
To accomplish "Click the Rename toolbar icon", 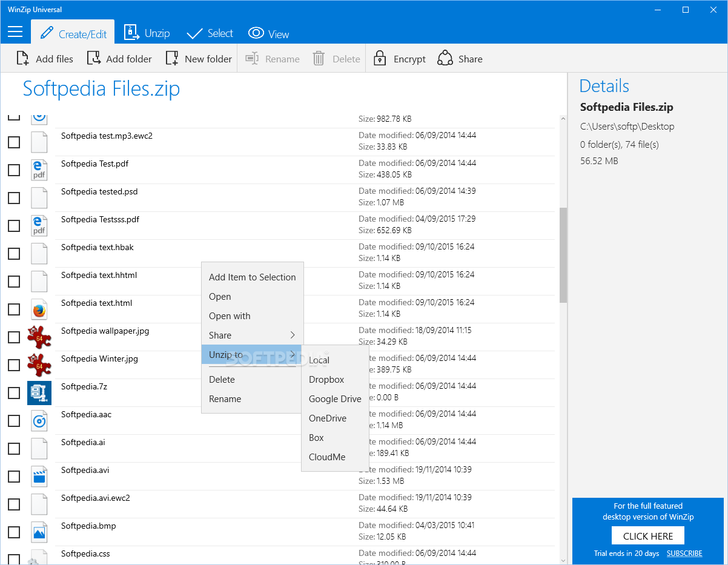I will tap(252, 58).
